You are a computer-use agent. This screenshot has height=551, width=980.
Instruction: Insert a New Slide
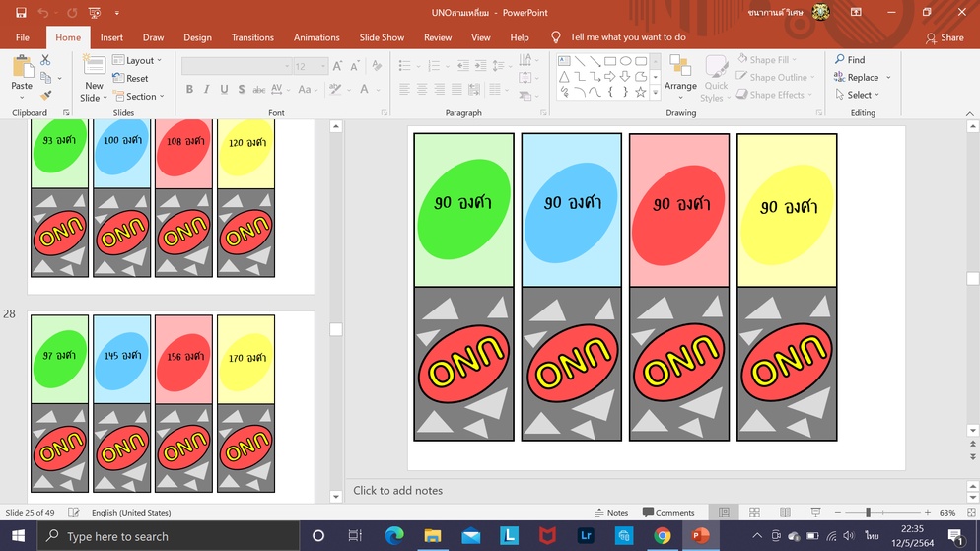point(93,78)
